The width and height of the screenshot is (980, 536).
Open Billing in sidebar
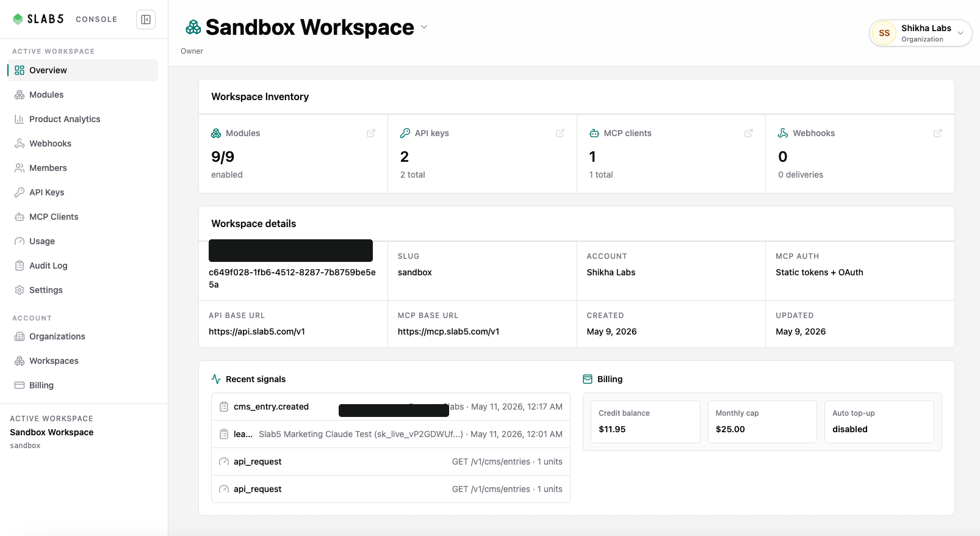82,385
